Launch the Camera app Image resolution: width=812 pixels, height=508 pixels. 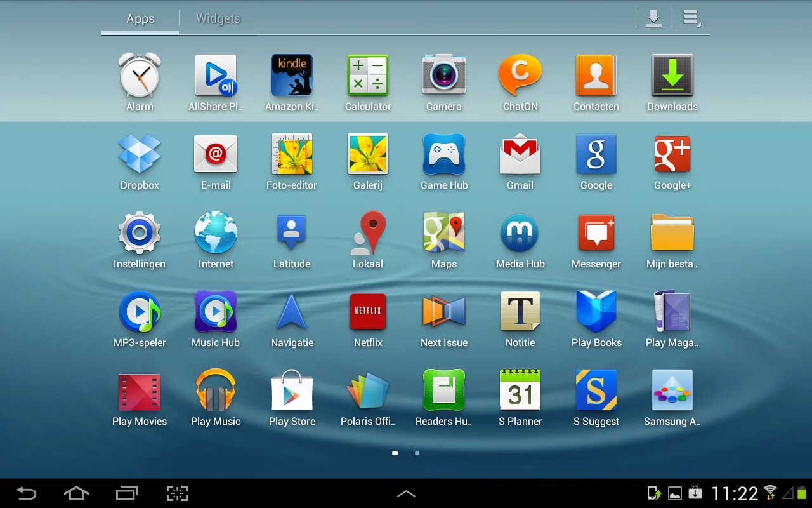click(x=444, y=76)
